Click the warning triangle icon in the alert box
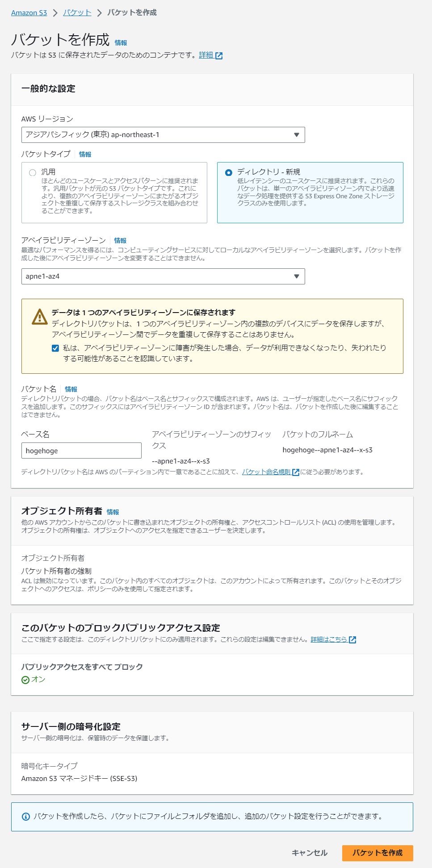Viewport: 432px width, 868px height. pyautogui.click(x=40, y=317)
